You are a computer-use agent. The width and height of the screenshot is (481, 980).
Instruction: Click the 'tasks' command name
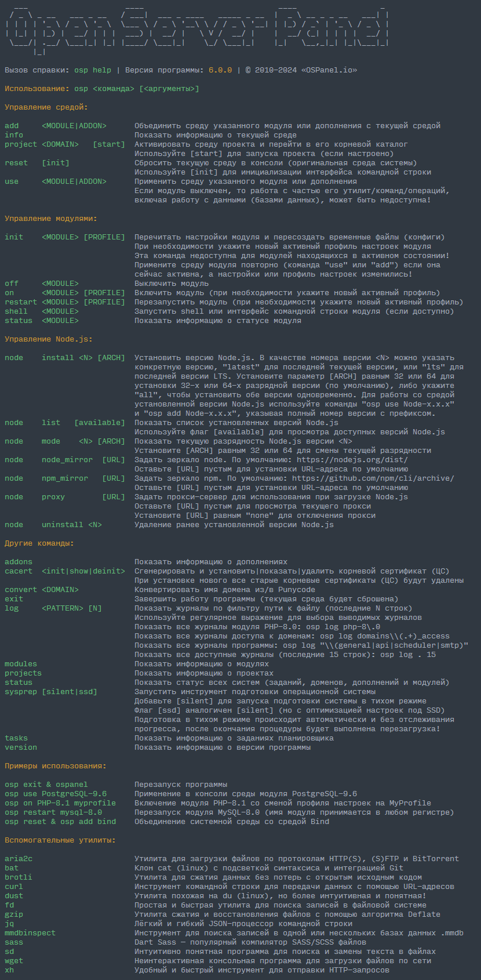[x=16, y=738]
